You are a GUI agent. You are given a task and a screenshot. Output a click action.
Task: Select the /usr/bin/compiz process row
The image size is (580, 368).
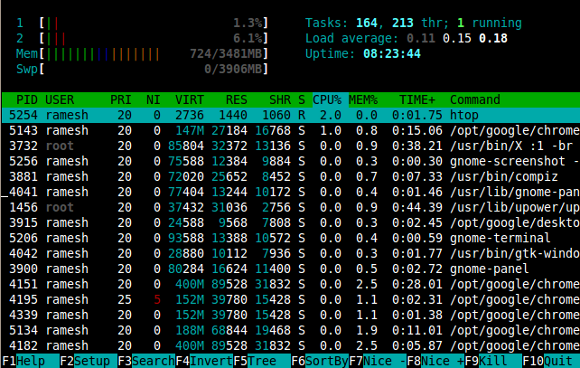(x=291, y=176)
